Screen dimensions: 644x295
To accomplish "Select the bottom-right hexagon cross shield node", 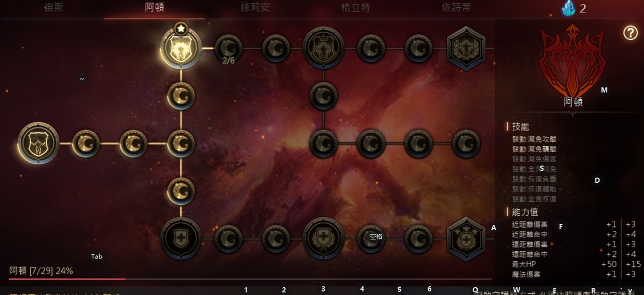I will click(x=466, y=238).
